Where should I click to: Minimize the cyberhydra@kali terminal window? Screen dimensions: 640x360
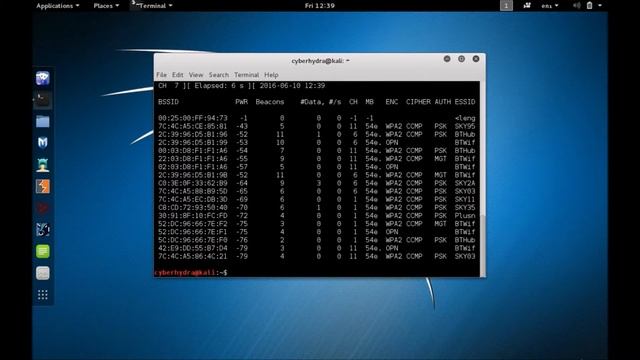pyautogui.click(x=447, y=59)
